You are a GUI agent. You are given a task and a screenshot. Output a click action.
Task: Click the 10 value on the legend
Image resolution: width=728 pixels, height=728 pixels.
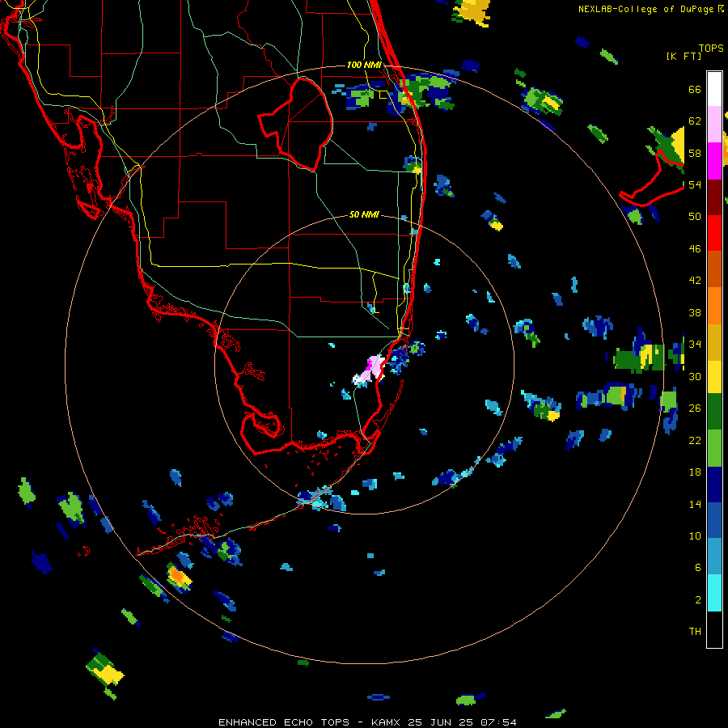695,535
